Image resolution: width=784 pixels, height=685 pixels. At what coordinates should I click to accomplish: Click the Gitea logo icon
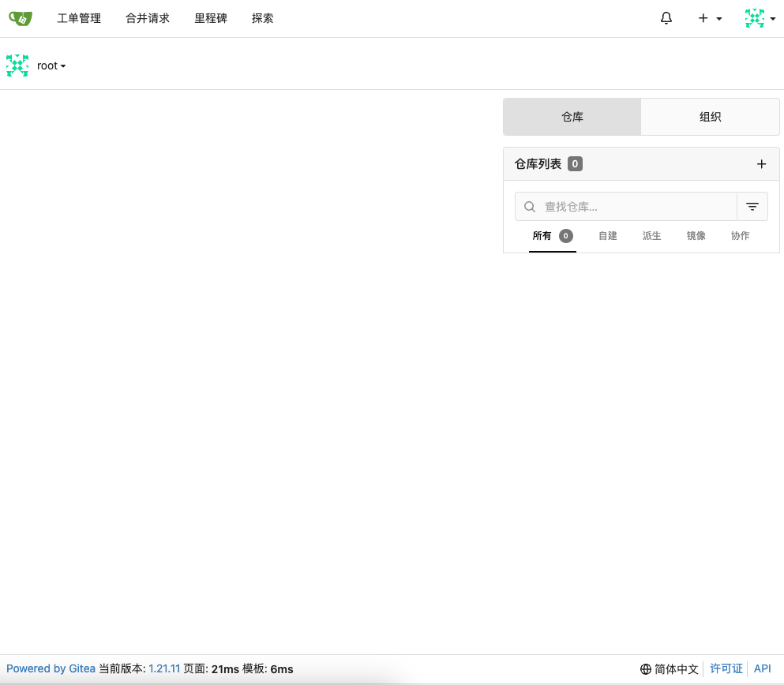(21, 18)
